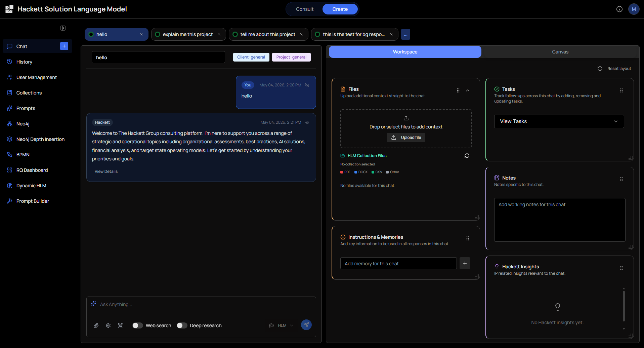Close 'tell me about this project' tab

(301, 34)
